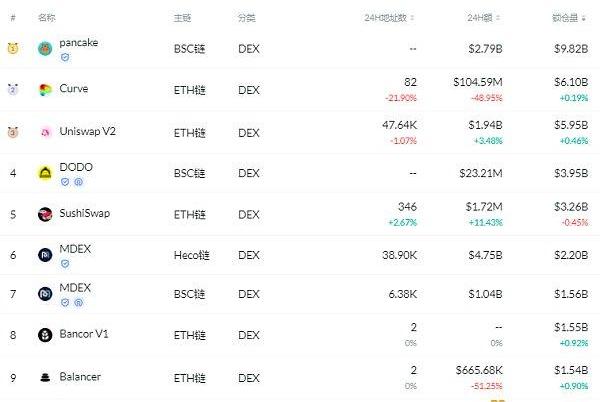Click the Heco-chain MDEX logo icon

[45, 256]
